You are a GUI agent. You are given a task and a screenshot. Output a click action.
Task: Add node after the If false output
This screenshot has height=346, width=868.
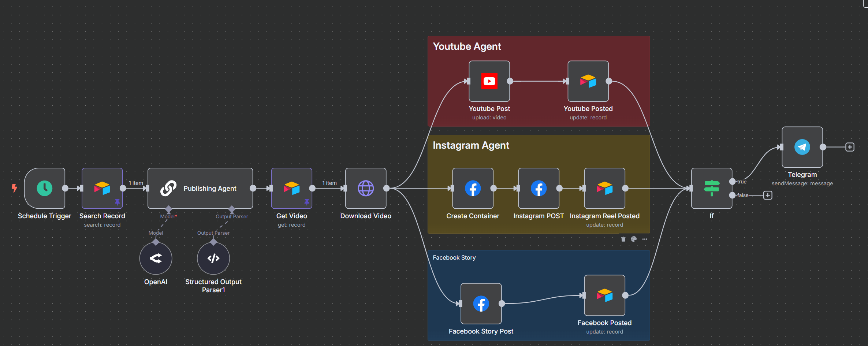click(x=768, y=195)
